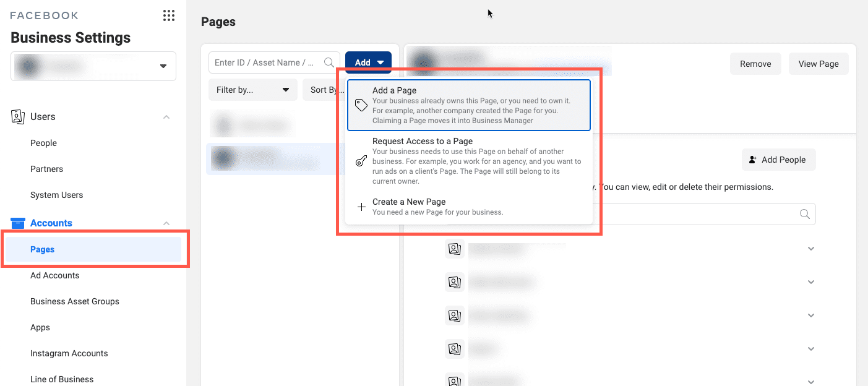This screenshot has width=868, height=386.
Task: Open Business Asset Groups in sidebar
Action: click(75, 301)
